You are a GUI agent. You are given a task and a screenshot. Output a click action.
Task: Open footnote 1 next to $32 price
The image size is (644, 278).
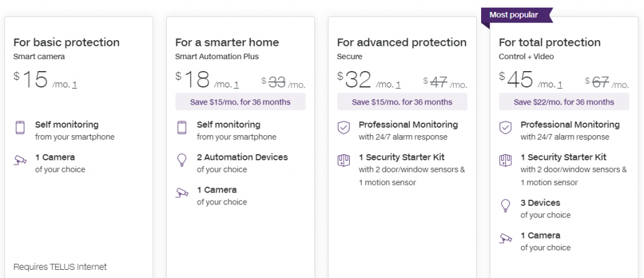(x=398, y=85)
